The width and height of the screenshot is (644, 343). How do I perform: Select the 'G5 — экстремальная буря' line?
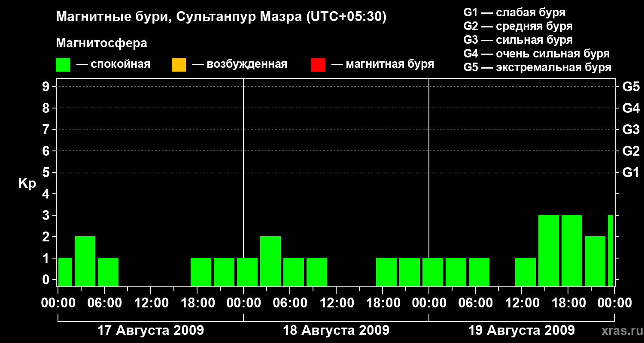coord(537,67)
